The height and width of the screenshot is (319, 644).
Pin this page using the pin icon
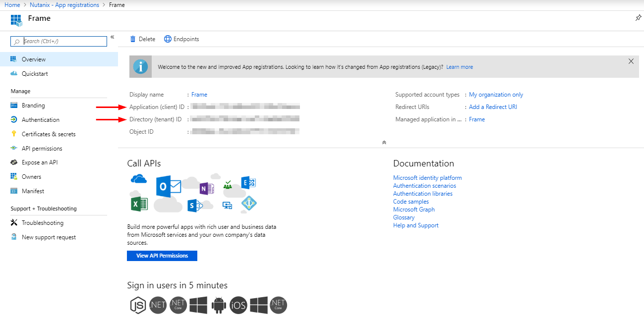[638, 17]
